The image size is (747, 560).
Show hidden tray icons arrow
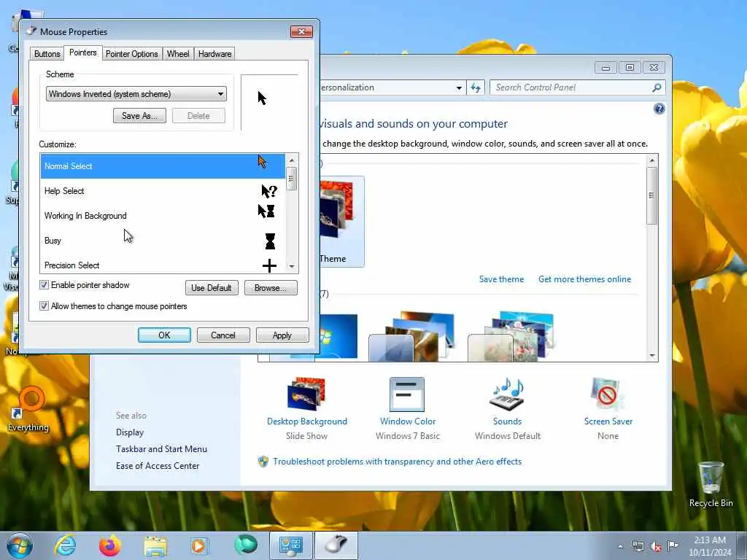620,546
